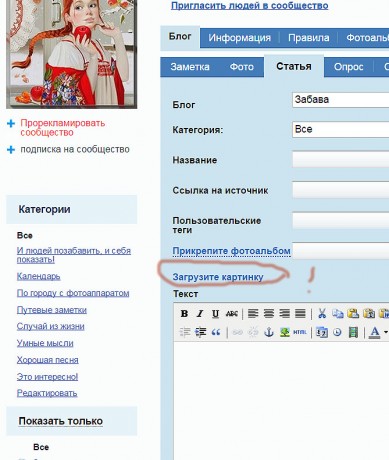Align text to the left
Viewport: 389px width, 460px height.
253,314
